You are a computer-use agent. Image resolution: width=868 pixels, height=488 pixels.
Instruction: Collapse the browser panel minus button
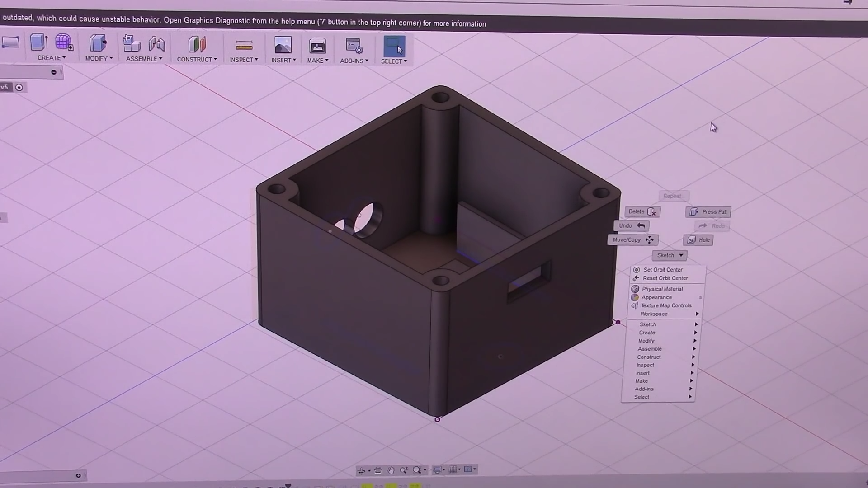(x=54, y=72)
